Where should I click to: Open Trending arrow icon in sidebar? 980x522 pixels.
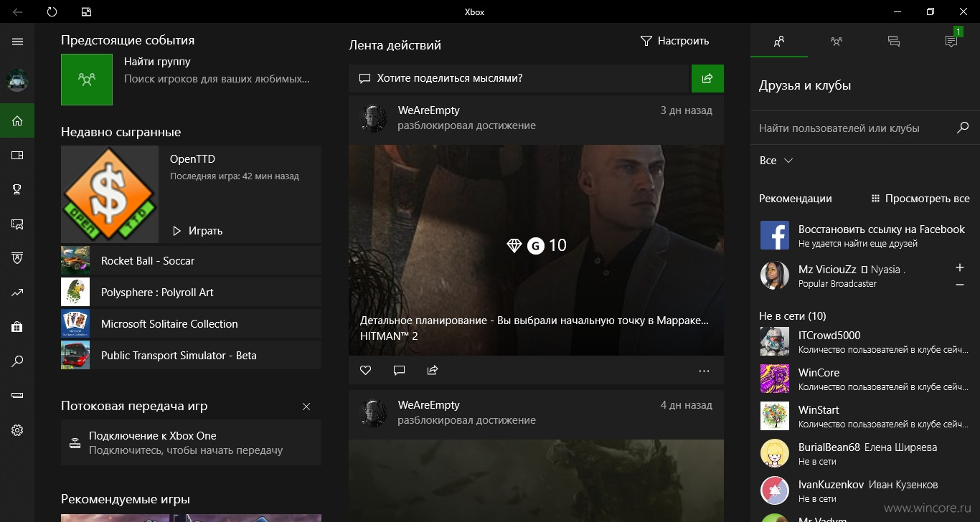coord(17,293)
